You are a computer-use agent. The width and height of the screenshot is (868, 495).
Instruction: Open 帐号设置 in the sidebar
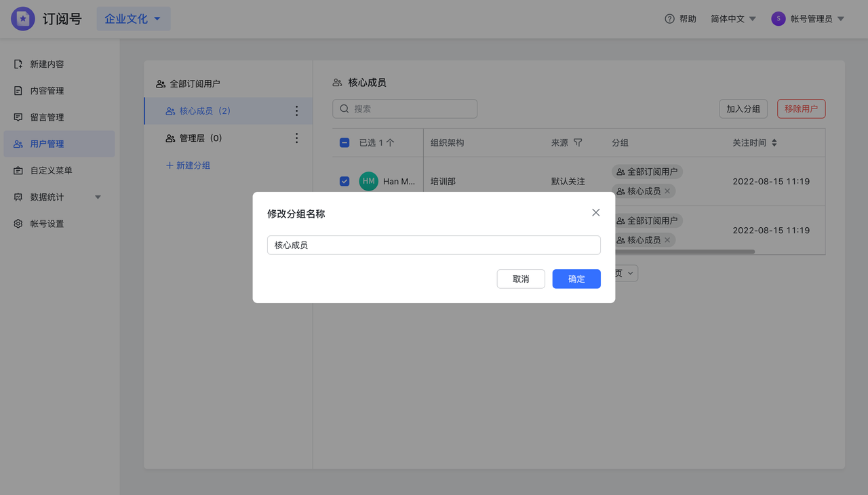58,224
